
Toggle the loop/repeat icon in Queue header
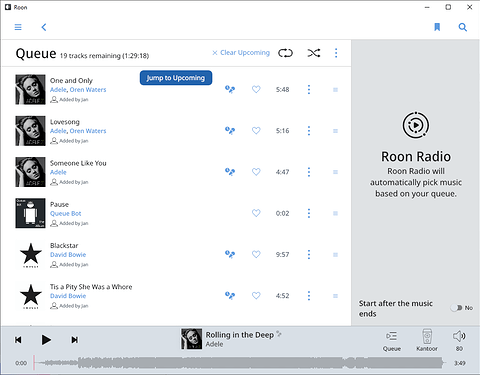pos(285,53)
